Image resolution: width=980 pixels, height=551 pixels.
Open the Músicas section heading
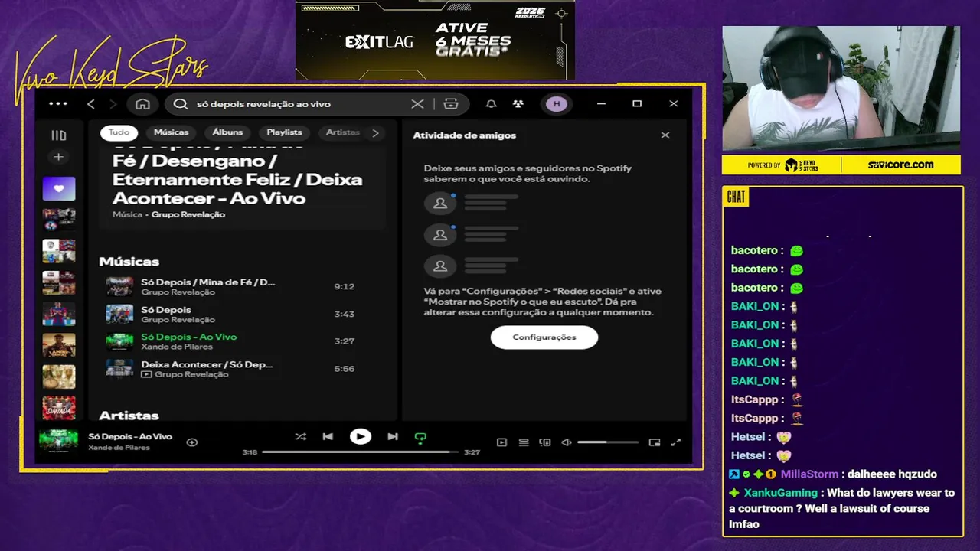coord(129,262)
